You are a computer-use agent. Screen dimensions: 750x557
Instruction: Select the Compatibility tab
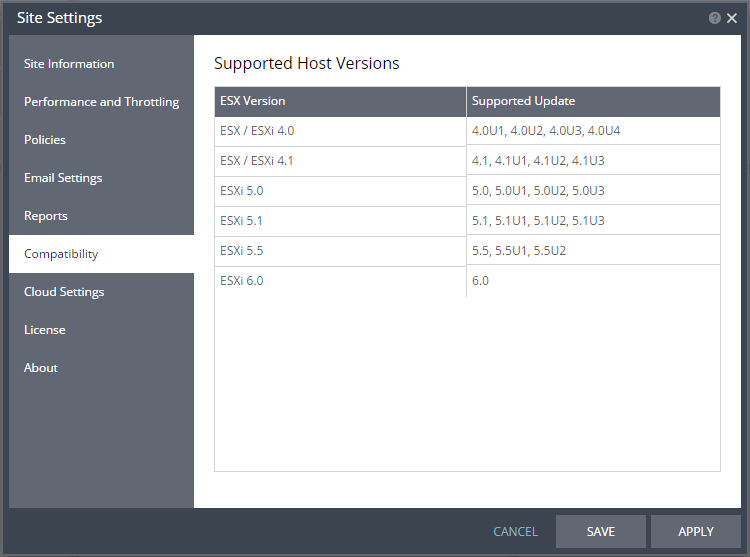pos(101,254)
